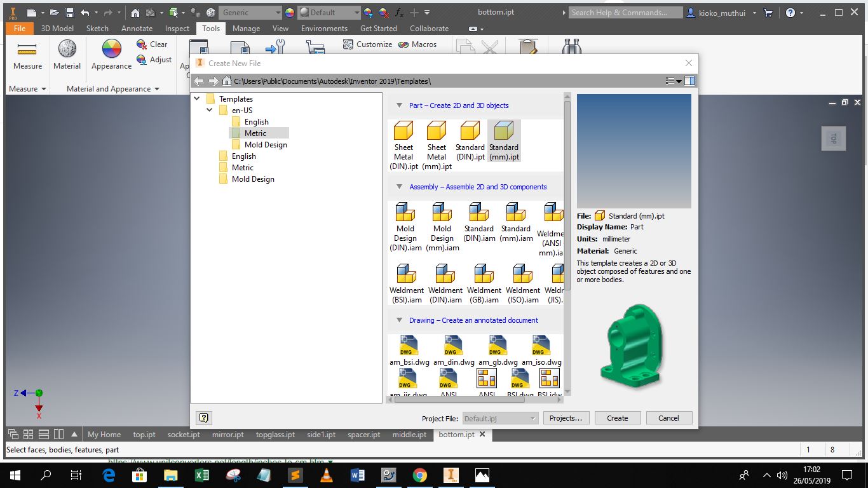Collapse the en-US folder in the tree
The image size is (868, 488).
tap(210, 111)
